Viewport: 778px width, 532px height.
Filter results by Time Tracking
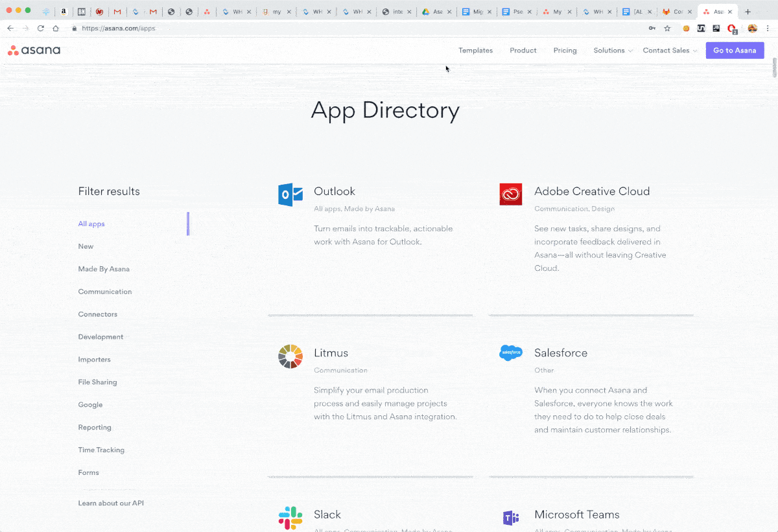(x=101, y=450)
